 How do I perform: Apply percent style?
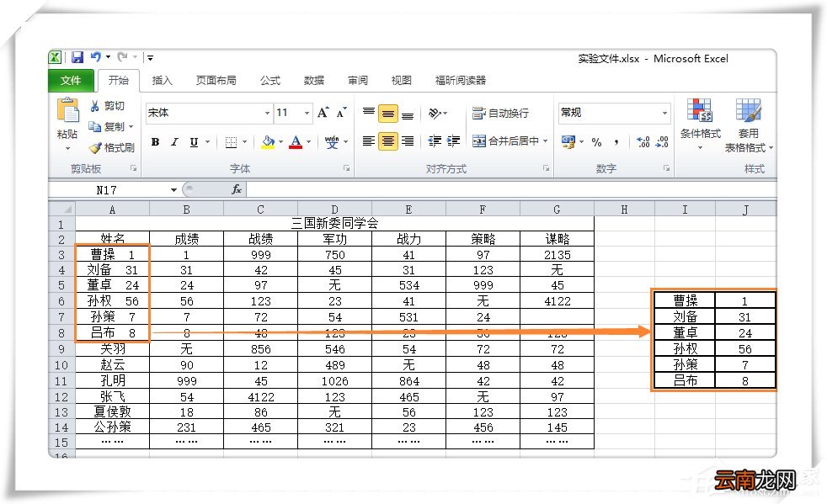pos(596,142)
